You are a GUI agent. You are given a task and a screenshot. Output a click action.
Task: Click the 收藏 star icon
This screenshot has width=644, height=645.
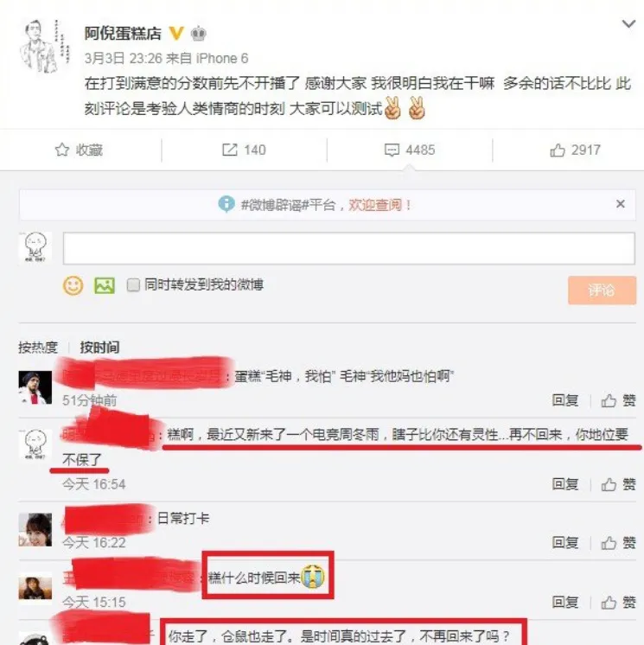(x=62, y=150)
